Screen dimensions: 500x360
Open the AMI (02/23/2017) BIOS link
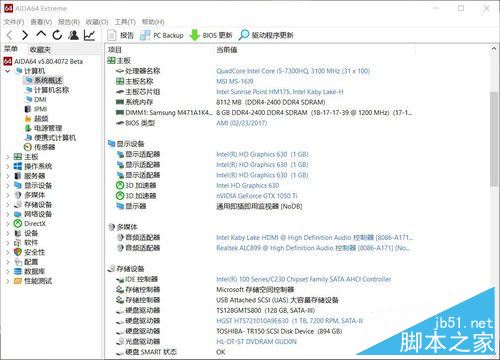tap(242, 123)
